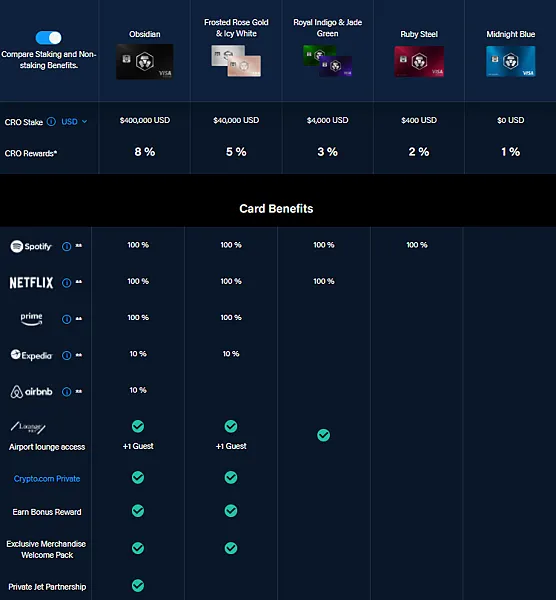Click the $40,000 USD stake value
The height and width of the screenshot is (600, 556).
pyautogui.click(x=236, y=120)
